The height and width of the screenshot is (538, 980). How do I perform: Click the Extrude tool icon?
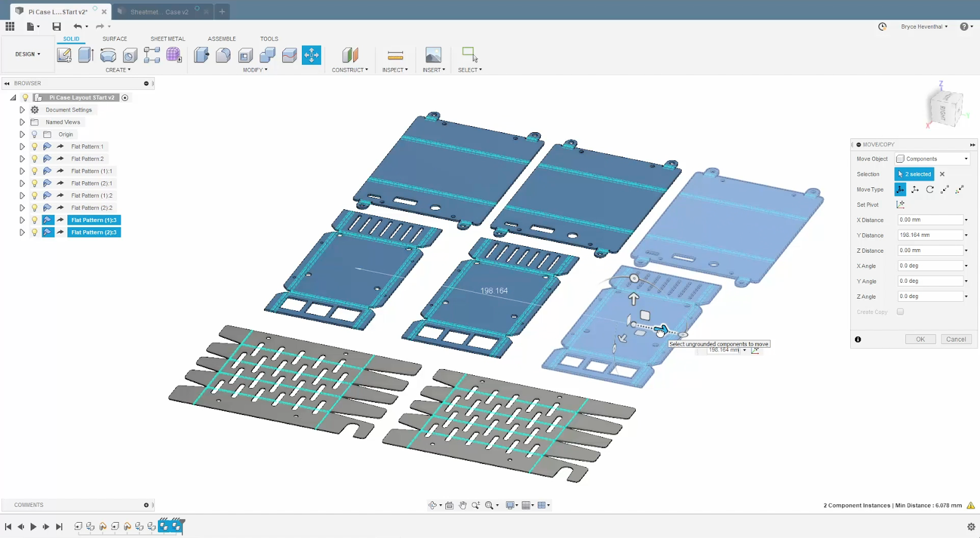point(86,55)
